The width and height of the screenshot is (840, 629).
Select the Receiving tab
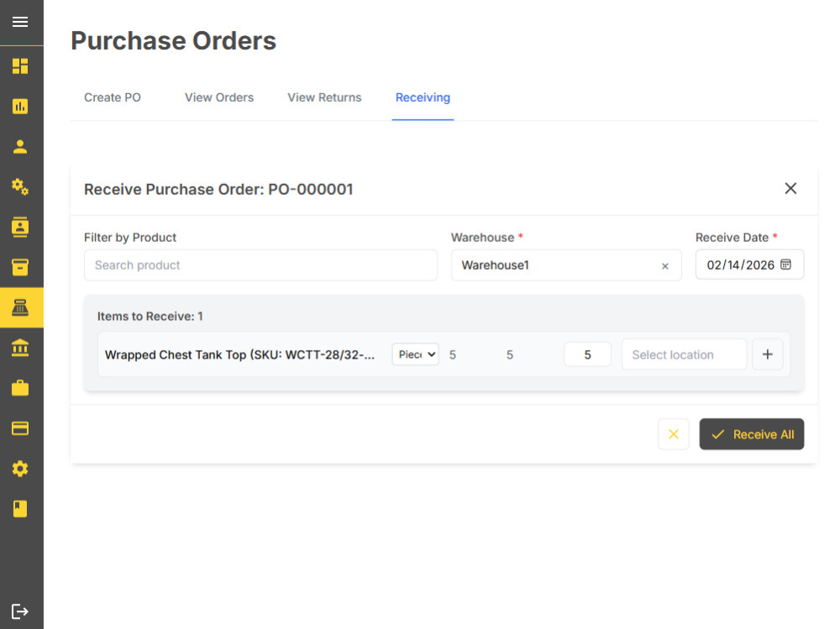[x=423, y=97]
